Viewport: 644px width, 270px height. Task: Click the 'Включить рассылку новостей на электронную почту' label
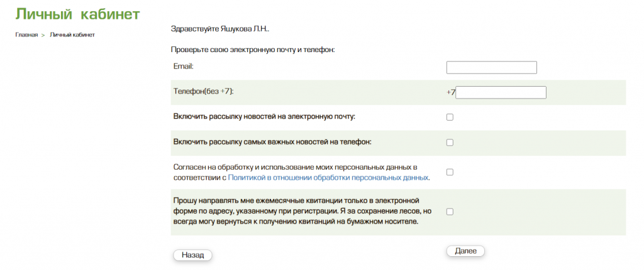click(264, 117)
